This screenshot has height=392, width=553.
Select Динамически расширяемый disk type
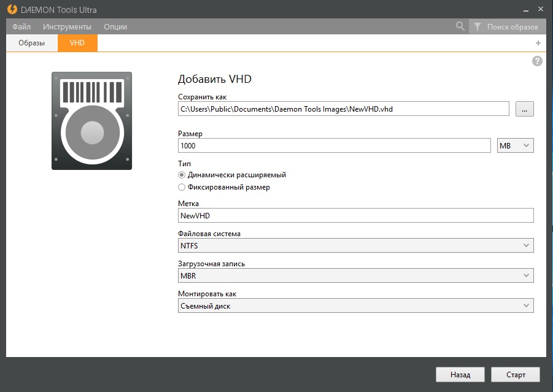click(182, 175)
